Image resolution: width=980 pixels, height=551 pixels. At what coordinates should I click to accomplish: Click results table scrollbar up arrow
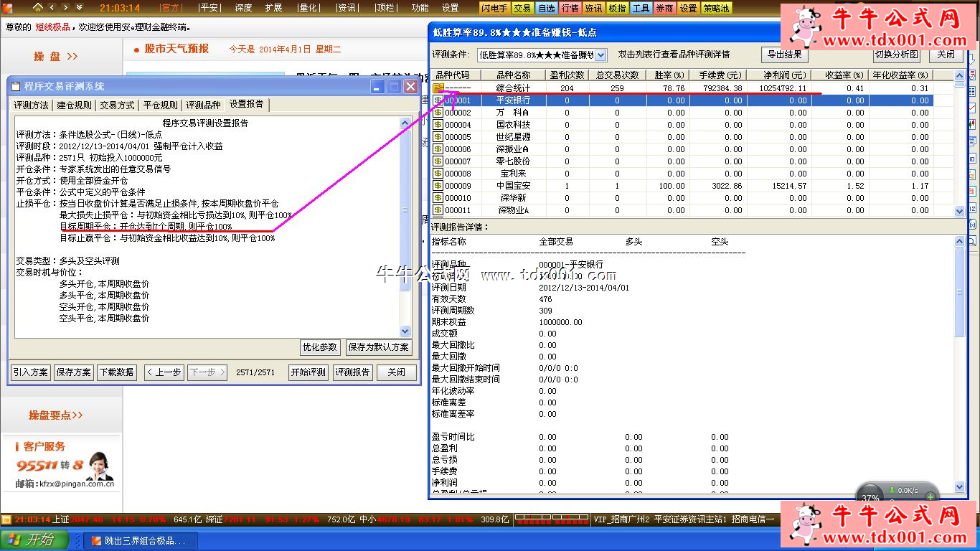point(959,75)
